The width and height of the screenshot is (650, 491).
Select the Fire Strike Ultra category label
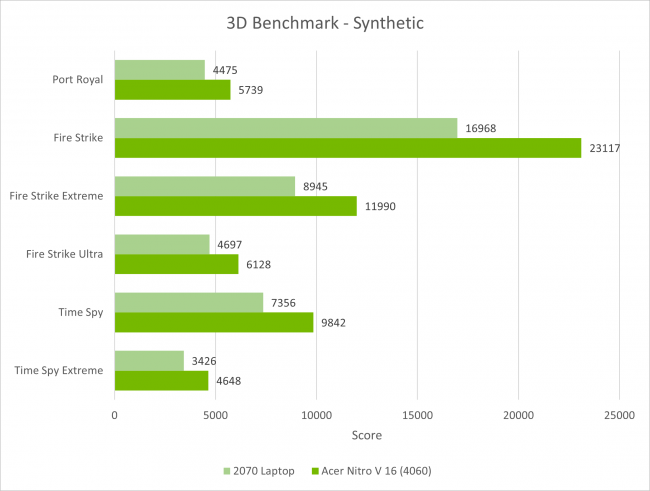tap(64, 254)
